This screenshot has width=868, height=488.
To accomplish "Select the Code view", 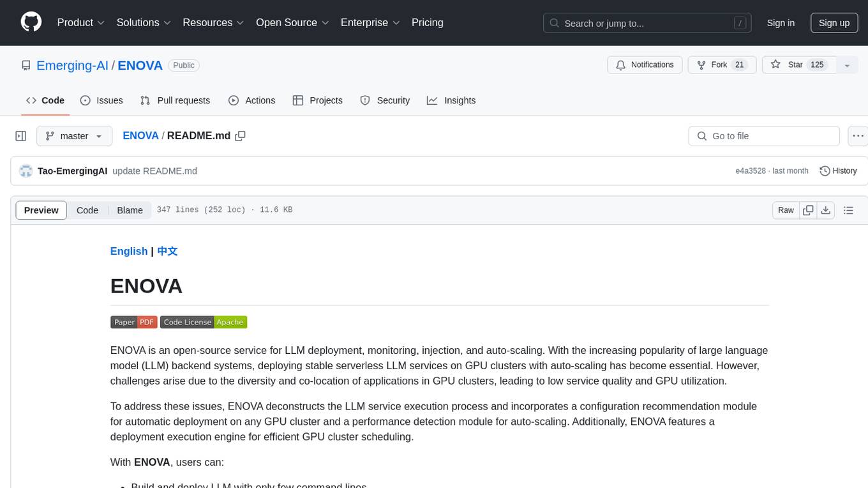I will click(x=87, y=210).
